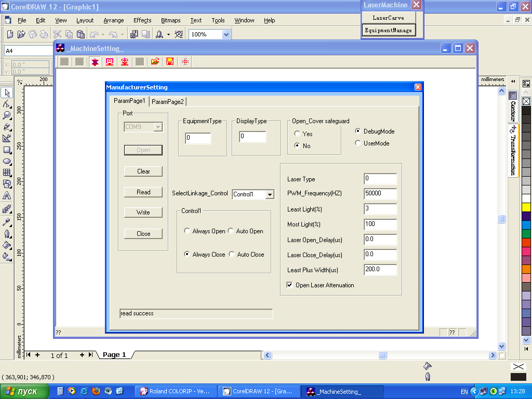Switch to the ParamPage2 tab
This screenshot has height=399, width=532.
168,102
